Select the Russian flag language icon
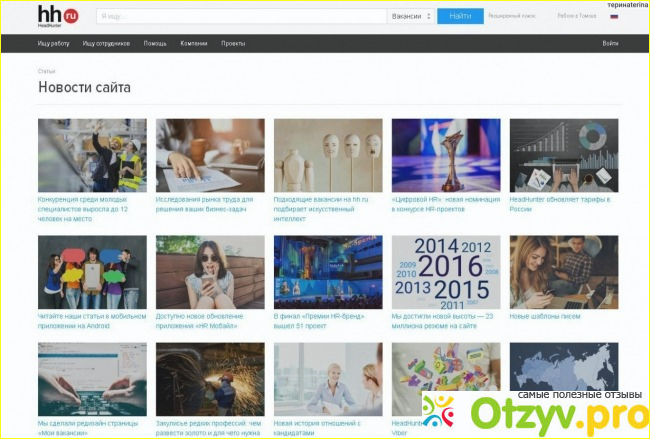 [614, 16]
